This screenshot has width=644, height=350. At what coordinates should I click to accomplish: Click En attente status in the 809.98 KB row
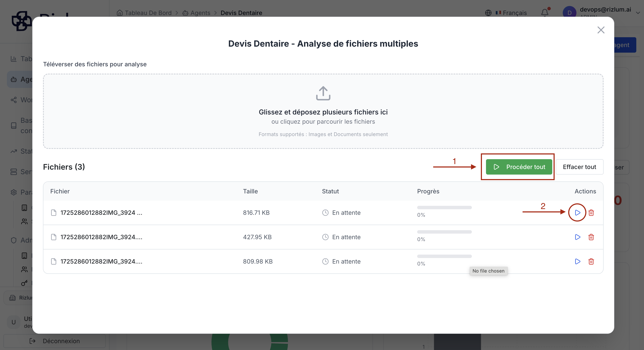pos(346,261)
